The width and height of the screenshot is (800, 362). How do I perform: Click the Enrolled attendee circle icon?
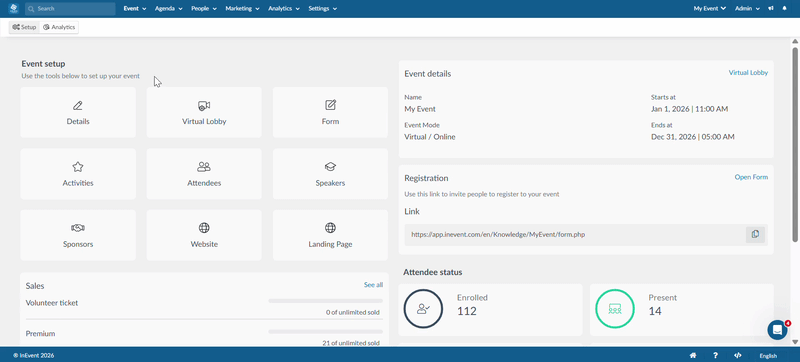(x=423, y=309)
